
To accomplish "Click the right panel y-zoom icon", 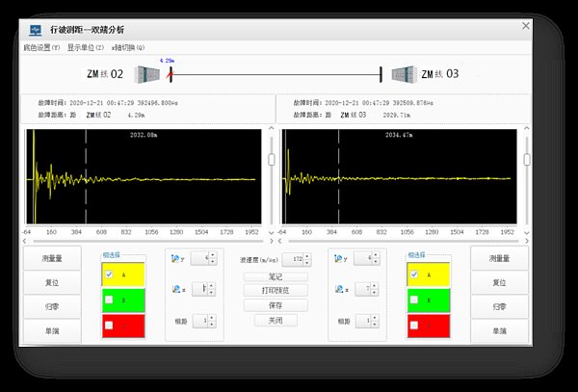I will click(338, 258).
